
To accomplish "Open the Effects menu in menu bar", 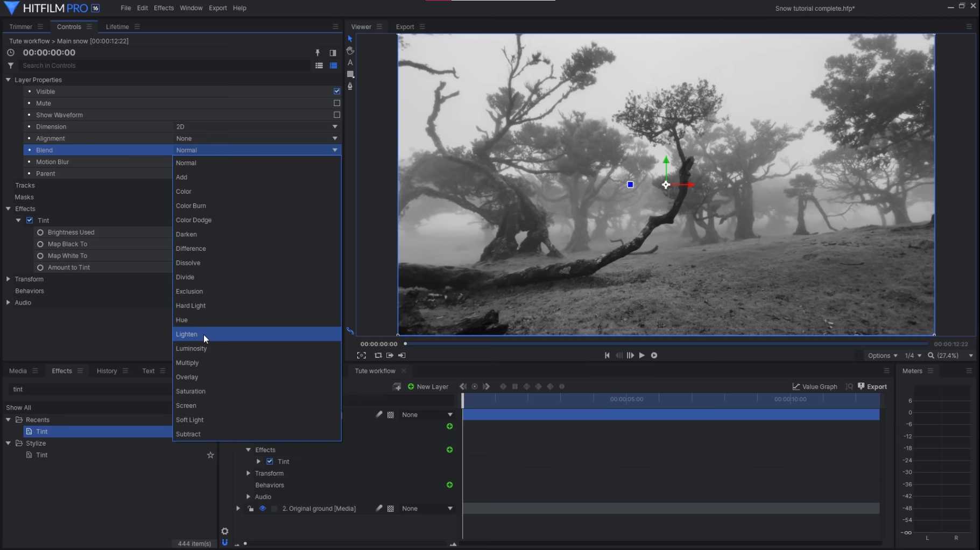I will tap(164, 8).
